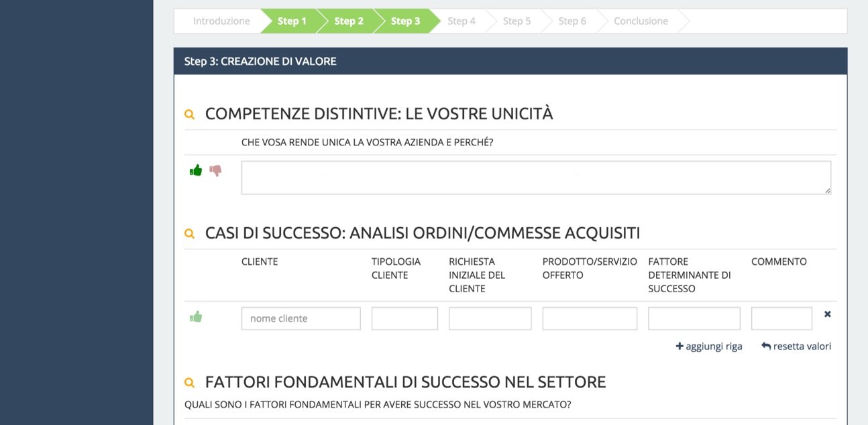Go to Step 6 in the wizard
The image size is (868, 425).
(x=572, y=21)
